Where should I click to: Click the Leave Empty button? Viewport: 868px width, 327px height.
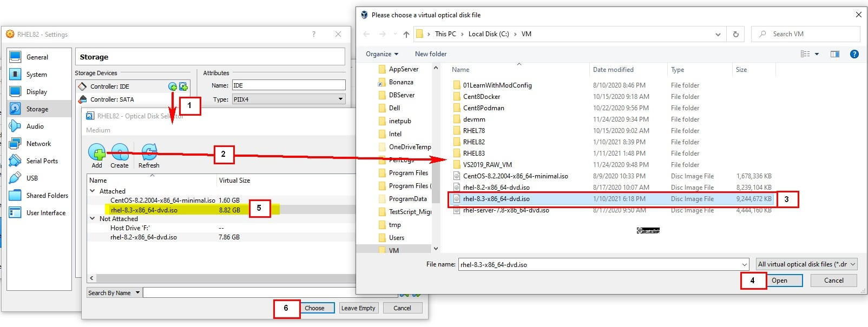coord(358,308)
